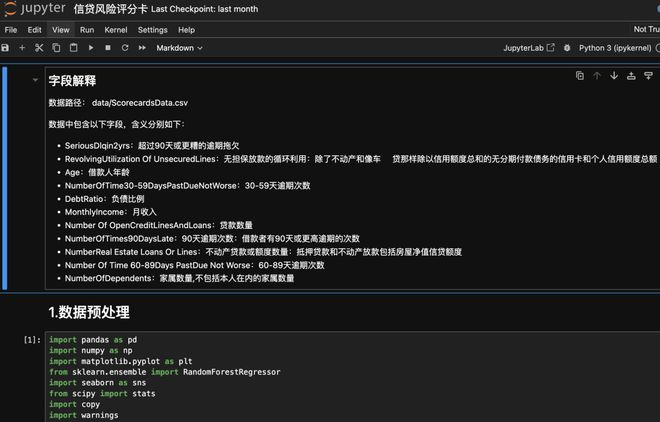Click the NumberOfDependents field line
Viewport: 660px width, 422px height.
point(179,278)
